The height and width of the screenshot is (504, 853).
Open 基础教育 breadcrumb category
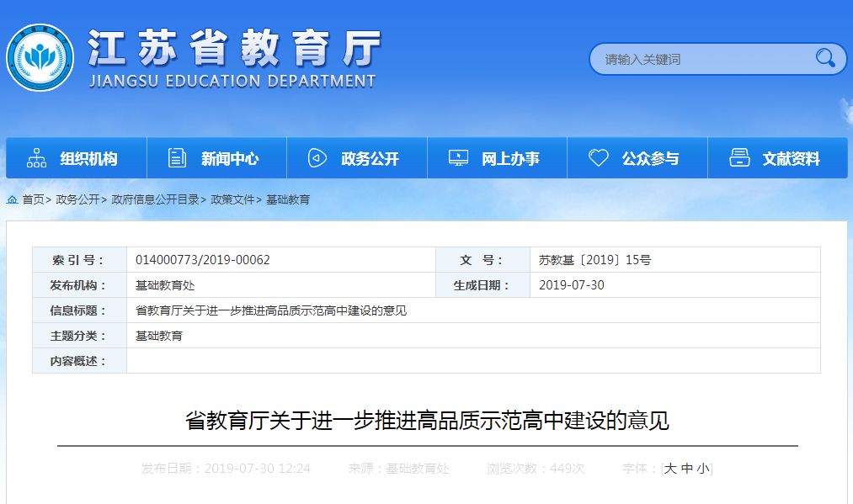coord(286,199)
